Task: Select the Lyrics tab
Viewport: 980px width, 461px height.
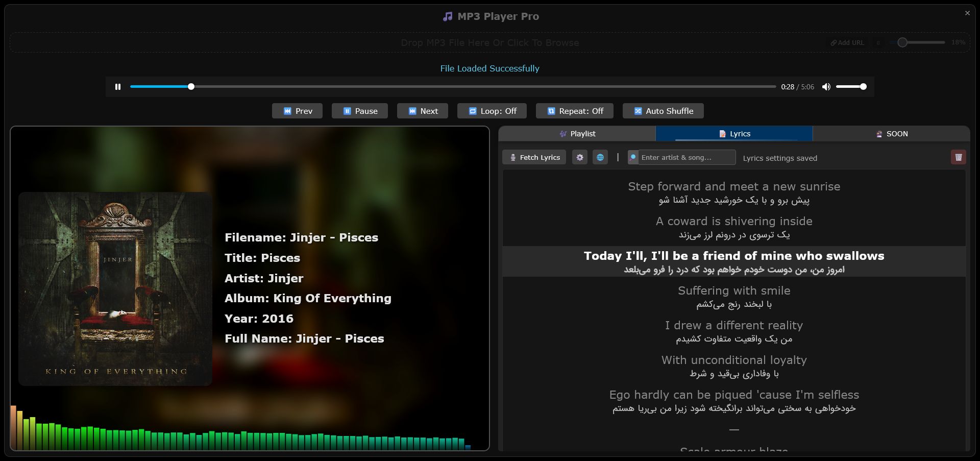Action: click(x=734, y=133)
